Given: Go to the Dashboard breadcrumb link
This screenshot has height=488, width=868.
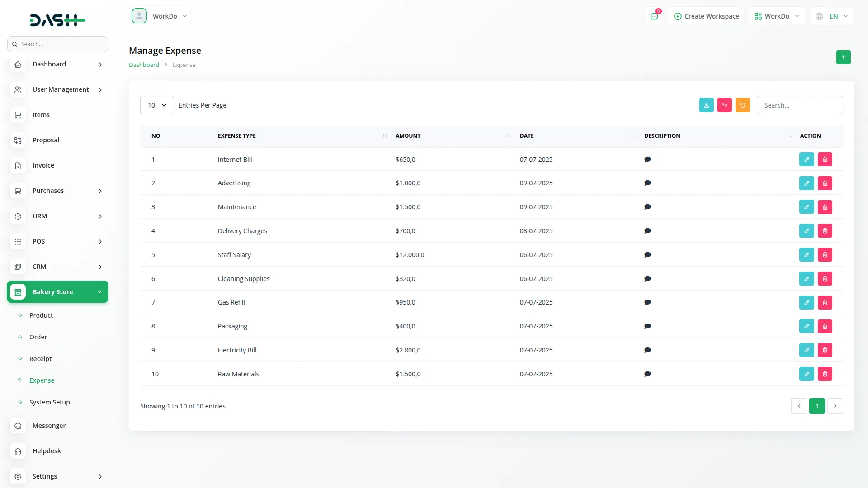Looking at the screenshot, I should click(x=144, y=65).
